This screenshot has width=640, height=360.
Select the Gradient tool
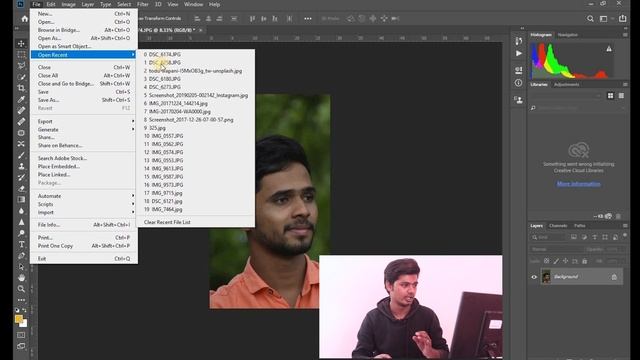pyautogui.click(x=21, y=200)
